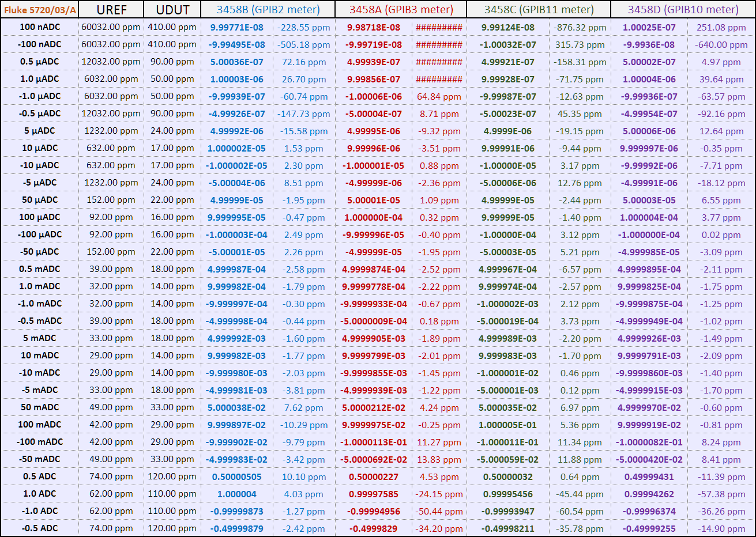This screenshot has height=537, width=756.
Task: Click the 9.98718E-08 reading cell
Action: tap(374, 27)
